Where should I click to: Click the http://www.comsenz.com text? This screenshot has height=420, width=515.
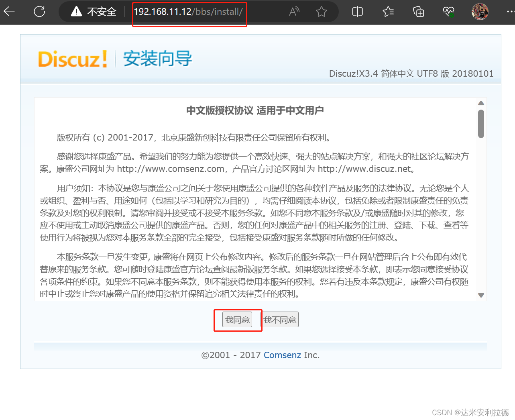tap(171, 169)
